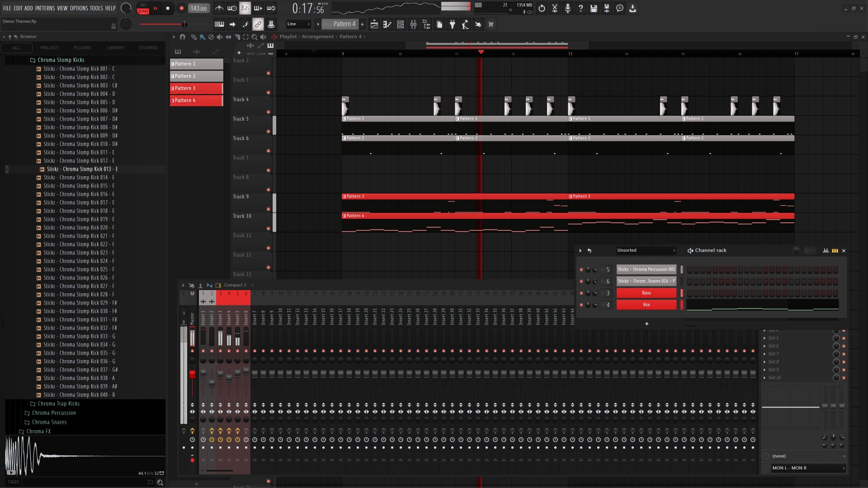Viewport: 868px width, 488px height.
Task: Open the FILE menu
Action: (x=7, y=8)
